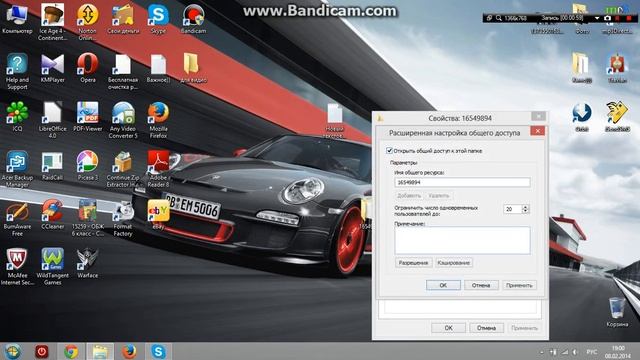Open Skype from the taskbar
Image resolution: width=640 pixels, height=360 pixels.
158,351
